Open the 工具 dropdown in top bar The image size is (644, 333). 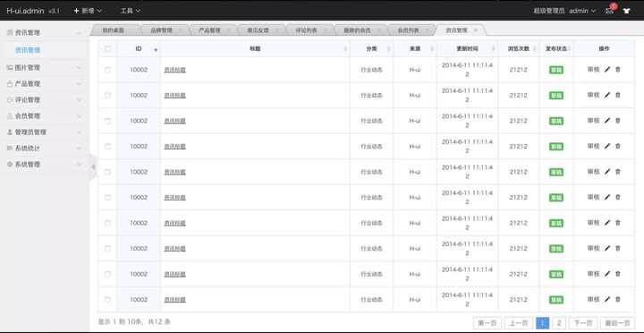[x=131, y=11]
